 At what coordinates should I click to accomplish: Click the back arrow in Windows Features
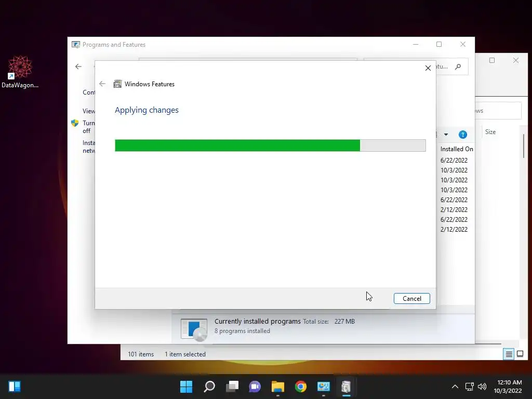(x=102, y=84)
